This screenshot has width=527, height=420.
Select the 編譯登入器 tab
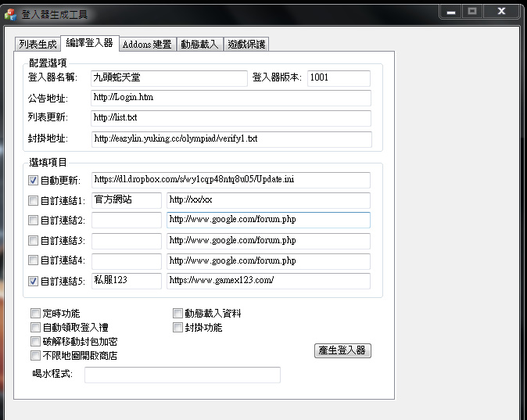coord(89,43)
